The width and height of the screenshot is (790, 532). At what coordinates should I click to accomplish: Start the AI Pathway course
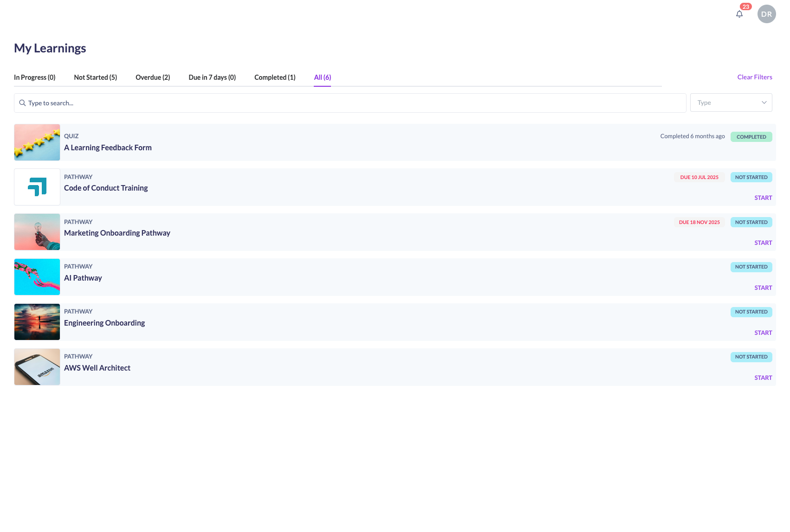click(x=763, y=288)
